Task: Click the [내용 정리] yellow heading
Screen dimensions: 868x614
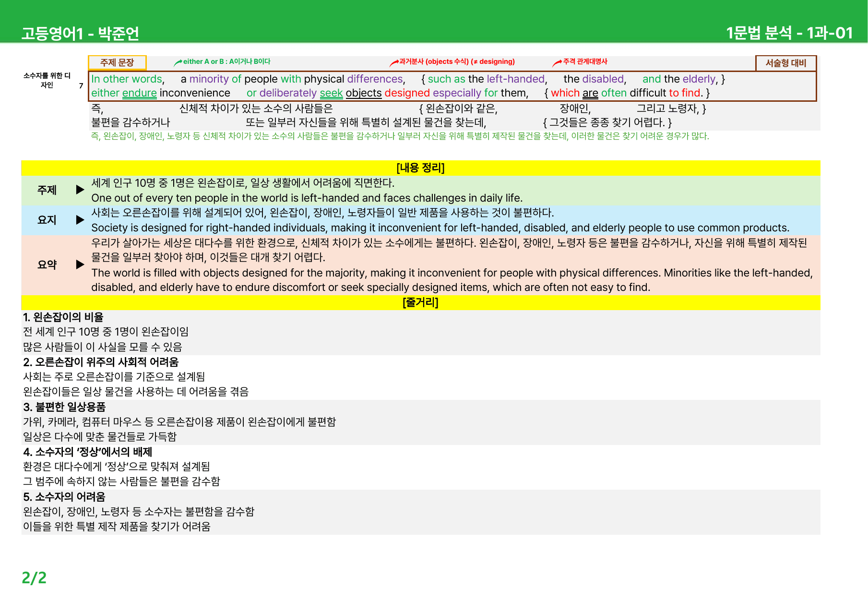Action: point(421,168)
